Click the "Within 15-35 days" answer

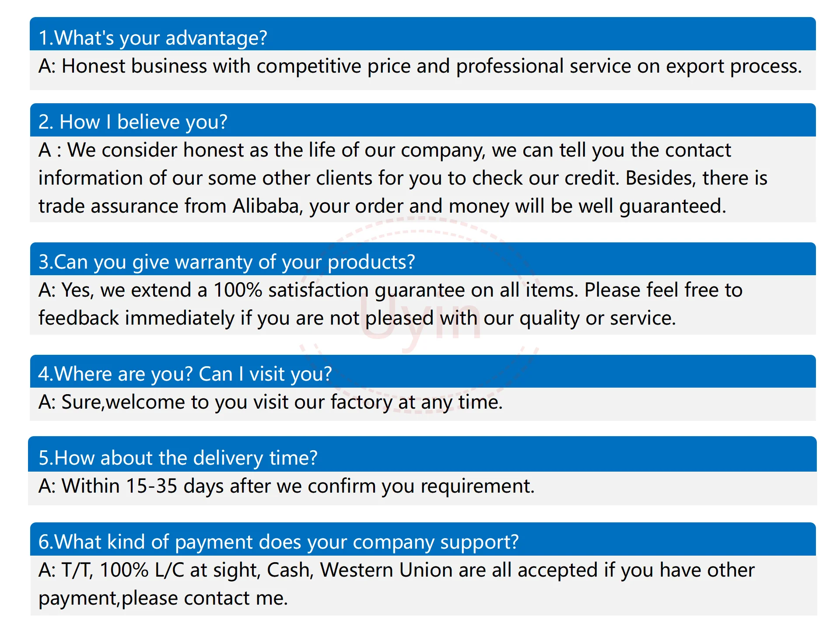pyautogui.click(x=287, y=486)
